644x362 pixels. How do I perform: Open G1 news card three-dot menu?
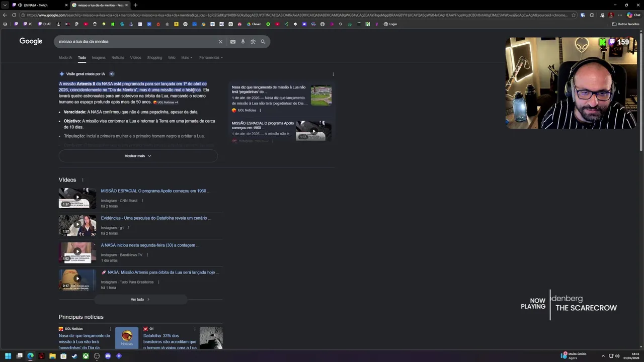point(195,329)
